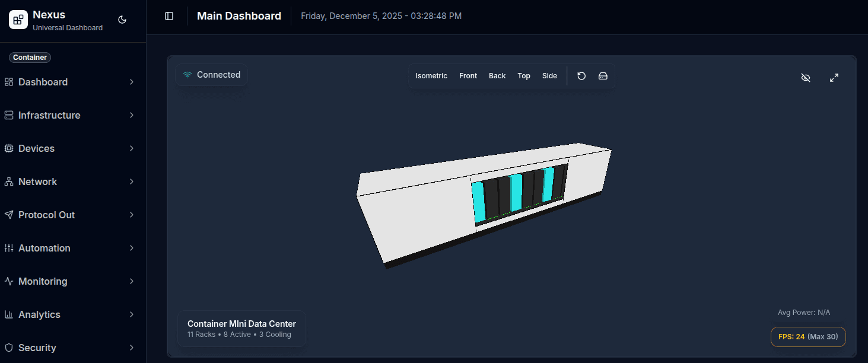Click the Security shield icon in the sidebar
The image size is (868, 363).
tap(9, 348)
